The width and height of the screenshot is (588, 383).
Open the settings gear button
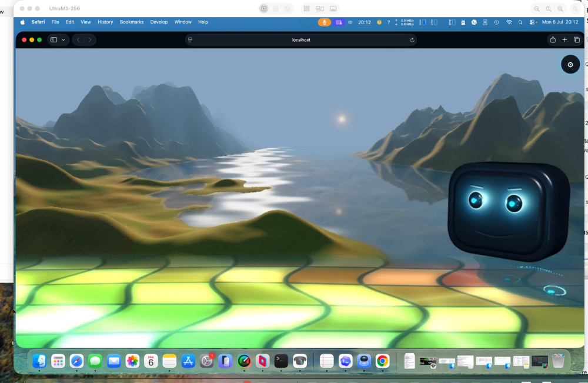coord(570,65)
